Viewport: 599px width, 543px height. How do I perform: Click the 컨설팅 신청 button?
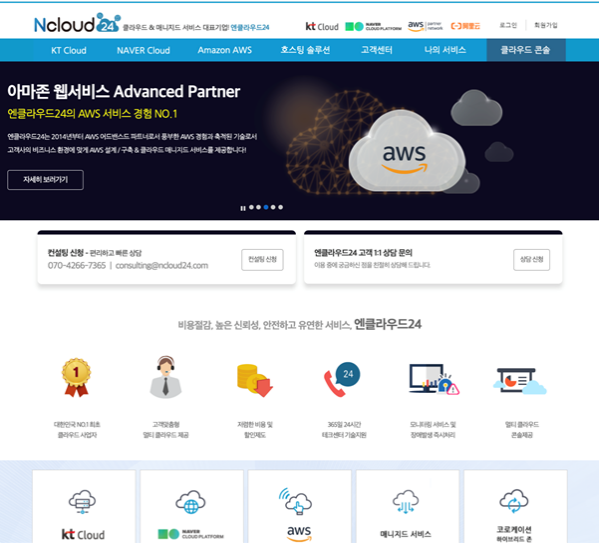[262, 260]
